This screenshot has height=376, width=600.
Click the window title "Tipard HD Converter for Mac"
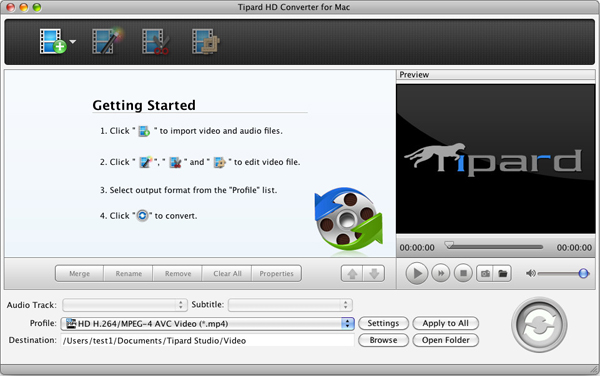(x=294, y=7)
